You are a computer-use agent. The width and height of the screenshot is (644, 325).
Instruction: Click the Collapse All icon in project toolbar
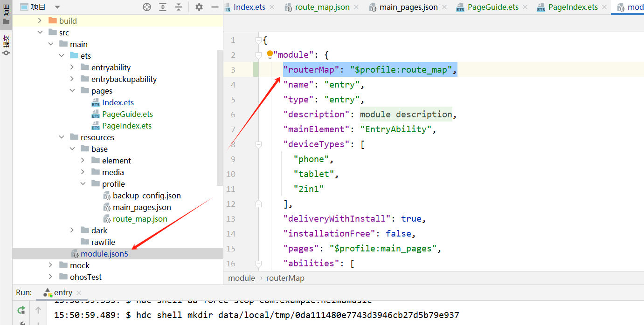(x=179, y=7)
